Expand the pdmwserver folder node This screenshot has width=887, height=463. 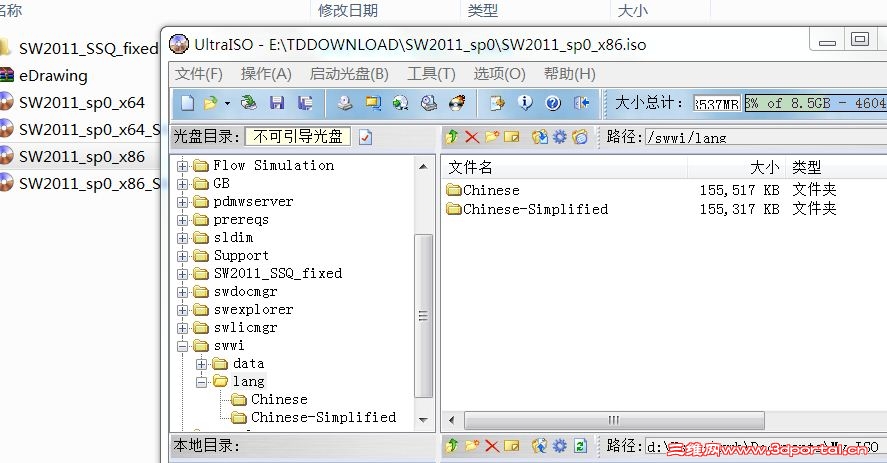tap(182, 202)
